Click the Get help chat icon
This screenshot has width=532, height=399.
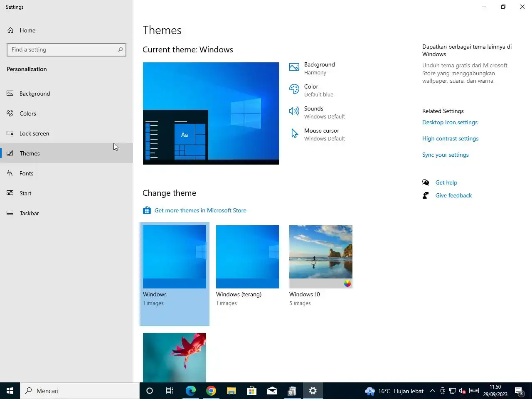click(x=426, y=182)
